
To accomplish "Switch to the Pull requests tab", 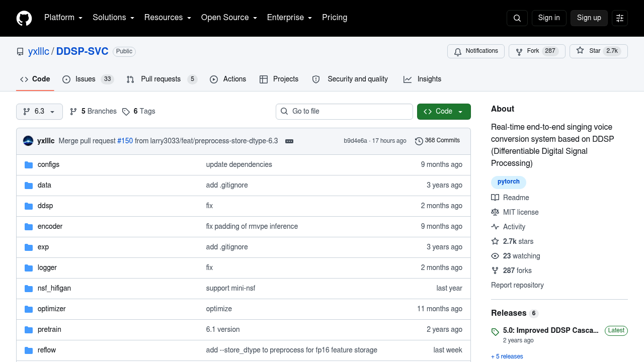I will pyautogui.click(x=162, y=79).
